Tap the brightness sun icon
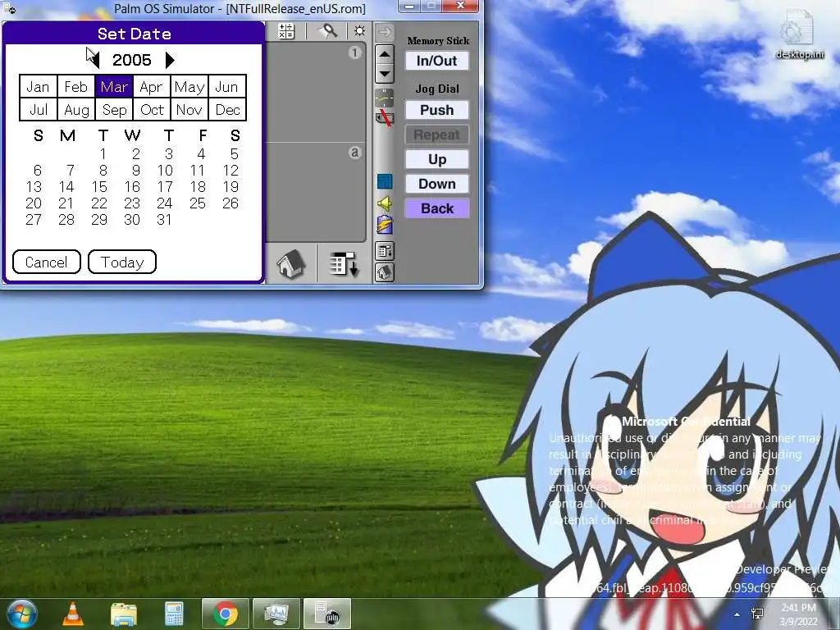The width and height of the screenshot is (840, 630). [x=359, y=31]
